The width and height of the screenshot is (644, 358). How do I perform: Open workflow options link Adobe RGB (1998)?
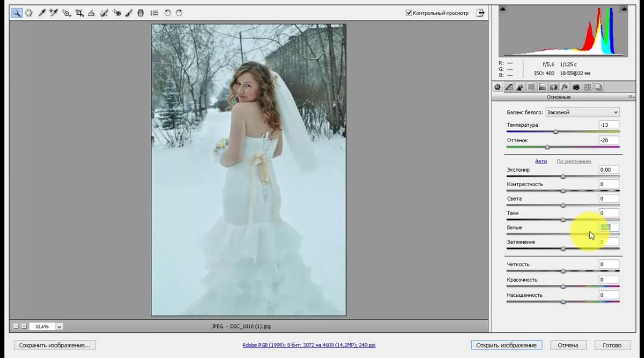point(309,345)
